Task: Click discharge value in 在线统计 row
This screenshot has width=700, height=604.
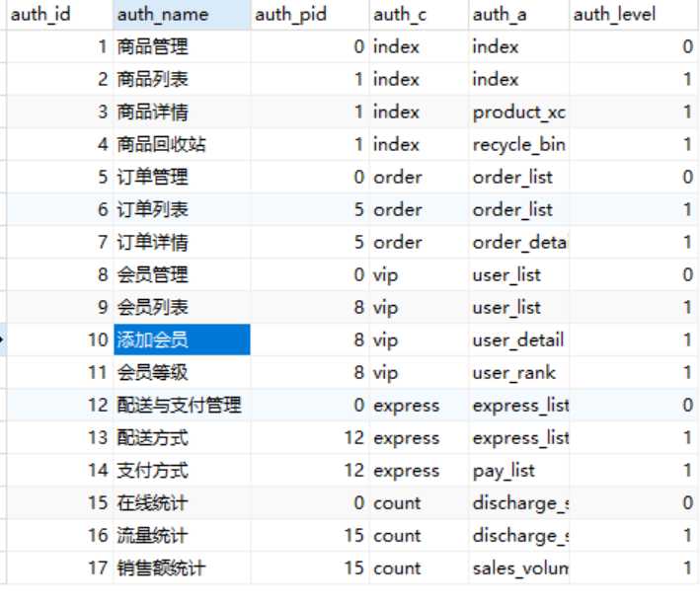Action: pyautogui.click(x=520, y=504)
